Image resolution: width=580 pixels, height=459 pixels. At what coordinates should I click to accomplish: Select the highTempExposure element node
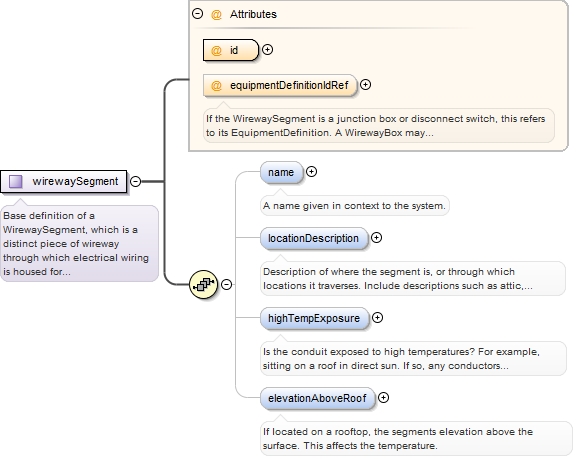[x=315, y=318]
